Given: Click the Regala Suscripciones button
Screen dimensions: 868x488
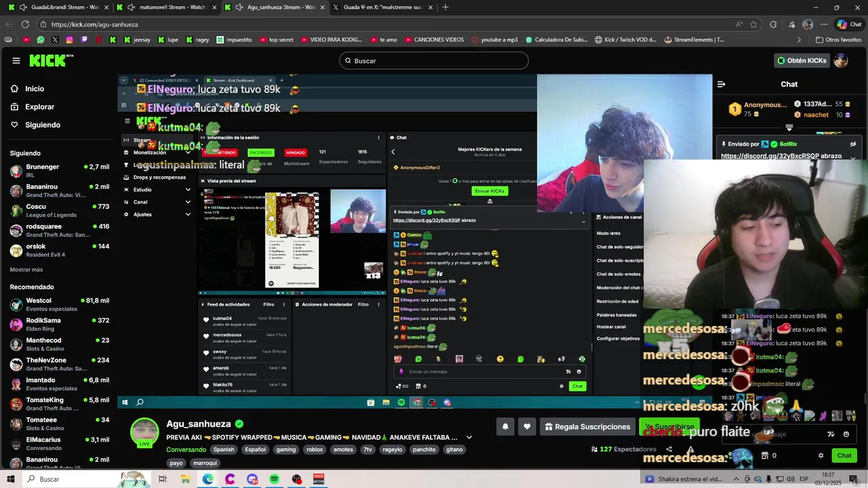Looking at the screenshot, I should (587, 426).
